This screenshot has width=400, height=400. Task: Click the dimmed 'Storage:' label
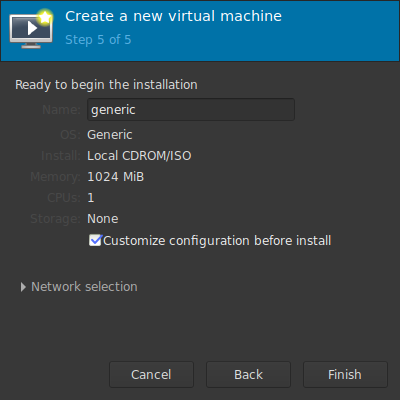[55, 219]
